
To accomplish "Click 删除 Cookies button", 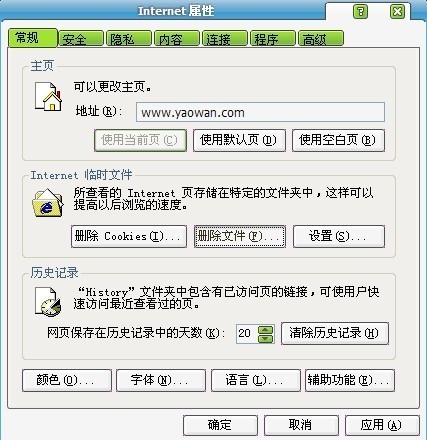I will click(x=129, y=236).
